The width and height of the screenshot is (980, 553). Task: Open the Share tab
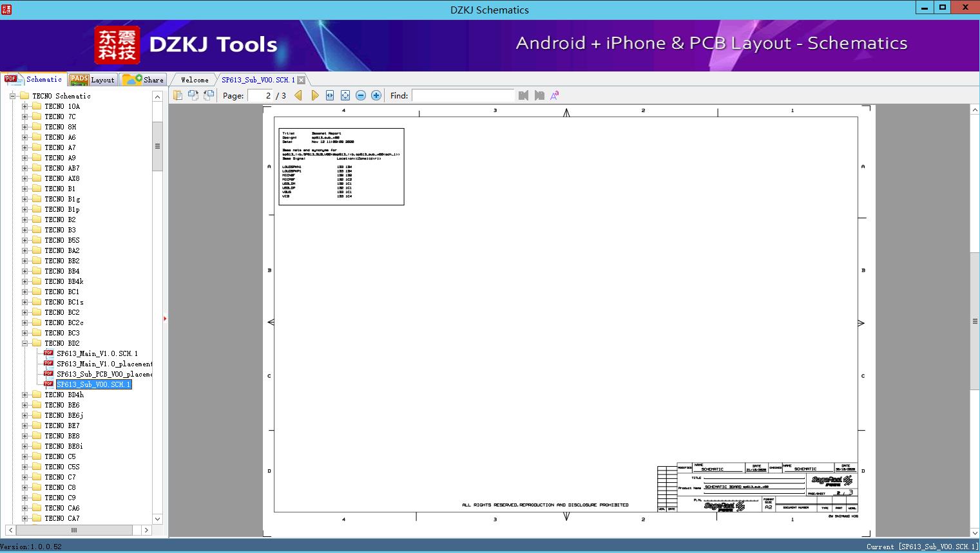tap(143, 79)
